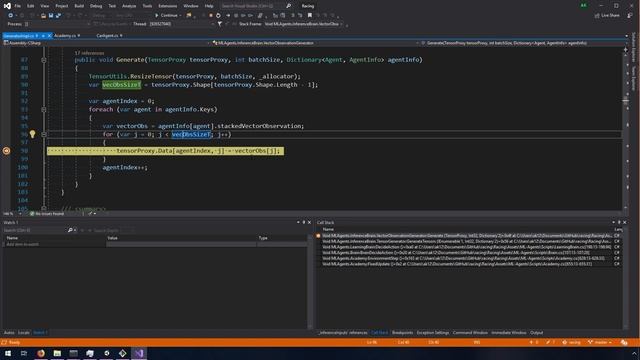Screen dimensions: 640x360
Task: Click the thread filter funnel icon
Action: pos(220,24)
